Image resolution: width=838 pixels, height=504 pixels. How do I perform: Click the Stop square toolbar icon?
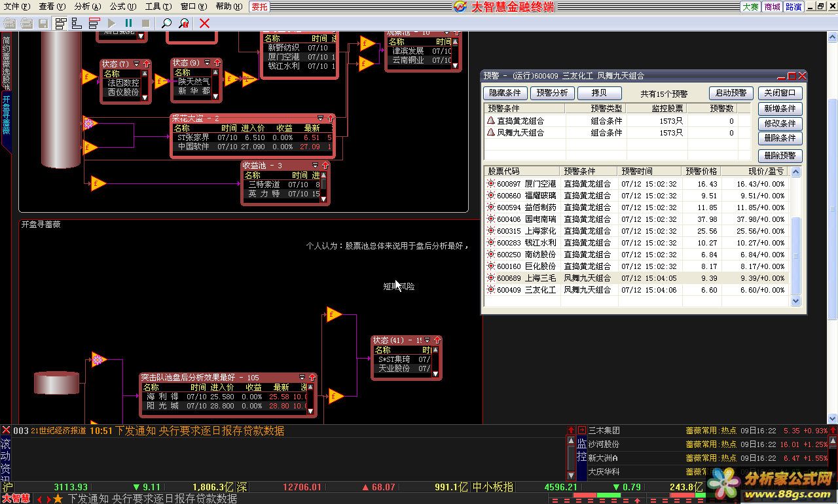click(145, 24)
